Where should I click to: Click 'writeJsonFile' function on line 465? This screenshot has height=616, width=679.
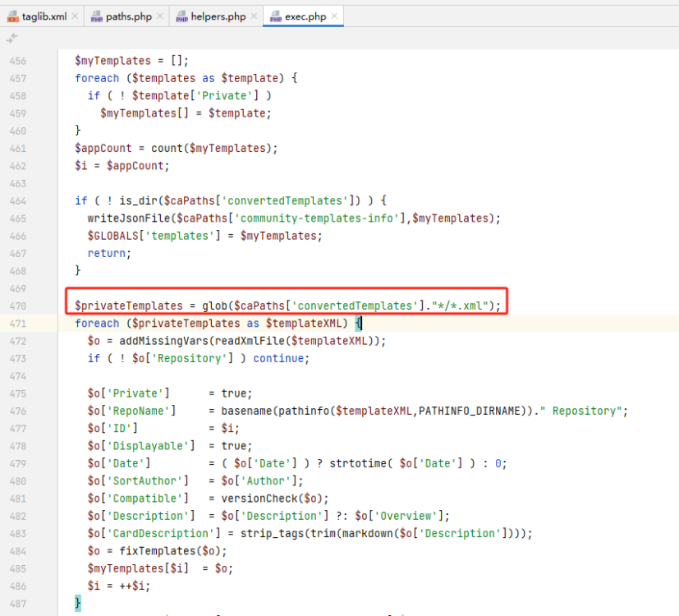point(129,218)
